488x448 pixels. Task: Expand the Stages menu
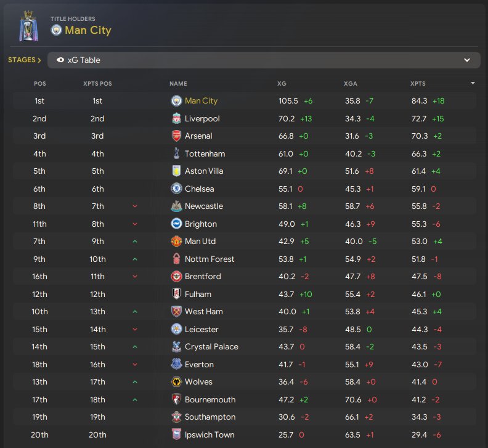tap(25, 60)
